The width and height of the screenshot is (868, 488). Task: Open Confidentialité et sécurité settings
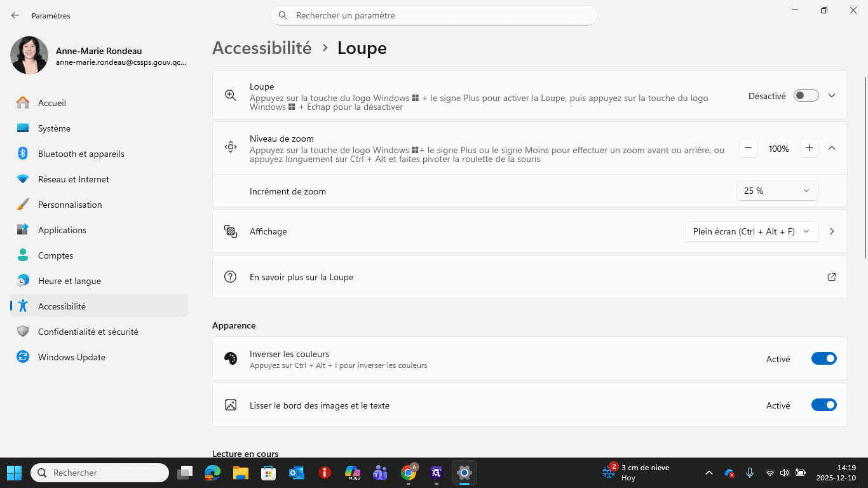pyautogui.click(x=99, y=332)
